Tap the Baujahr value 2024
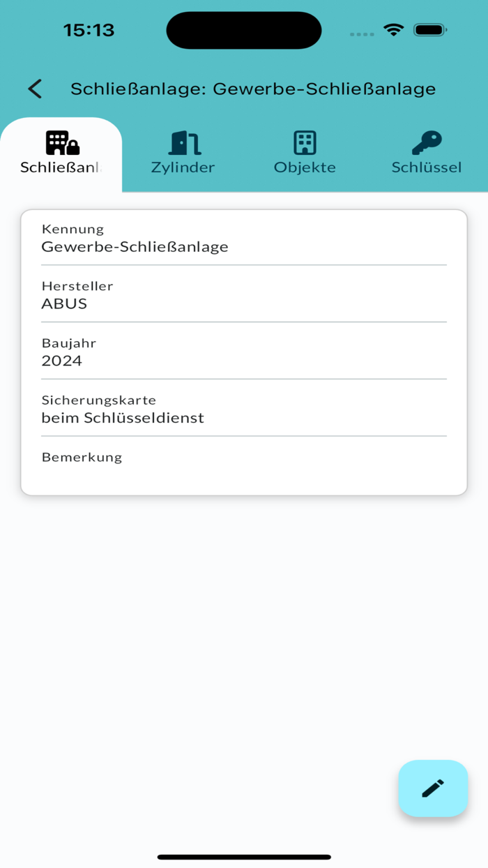 pos(62,361)
